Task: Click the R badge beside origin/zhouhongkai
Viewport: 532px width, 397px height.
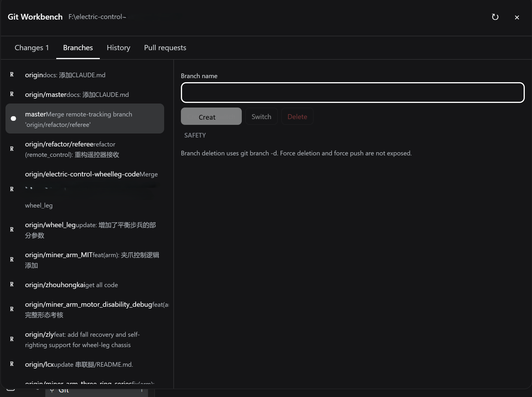Action: (x=12, y=284)
